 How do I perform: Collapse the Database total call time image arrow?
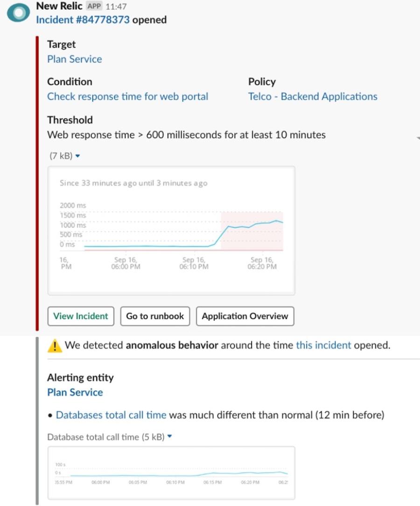point(170,436)
